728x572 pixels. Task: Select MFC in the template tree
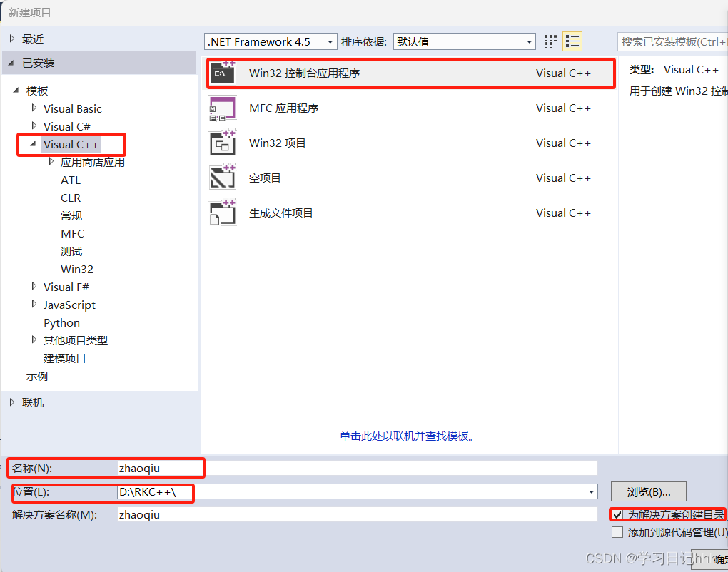[x=72, y=234]
